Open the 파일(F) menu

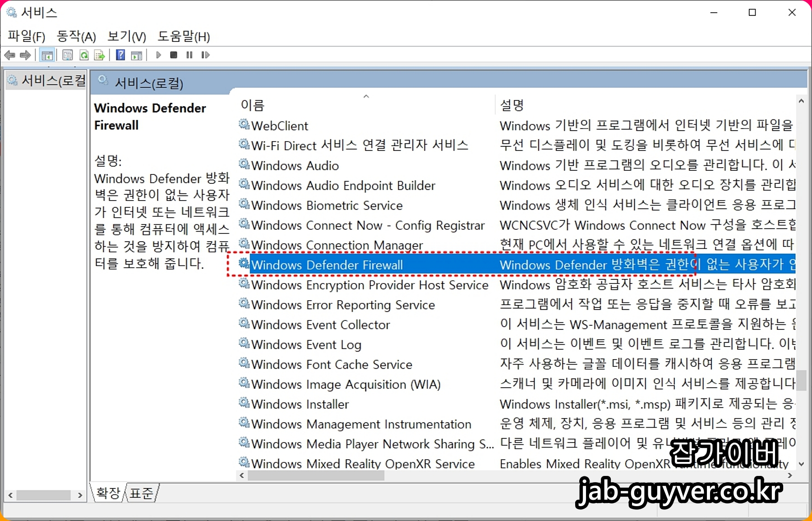coord(26,36)
